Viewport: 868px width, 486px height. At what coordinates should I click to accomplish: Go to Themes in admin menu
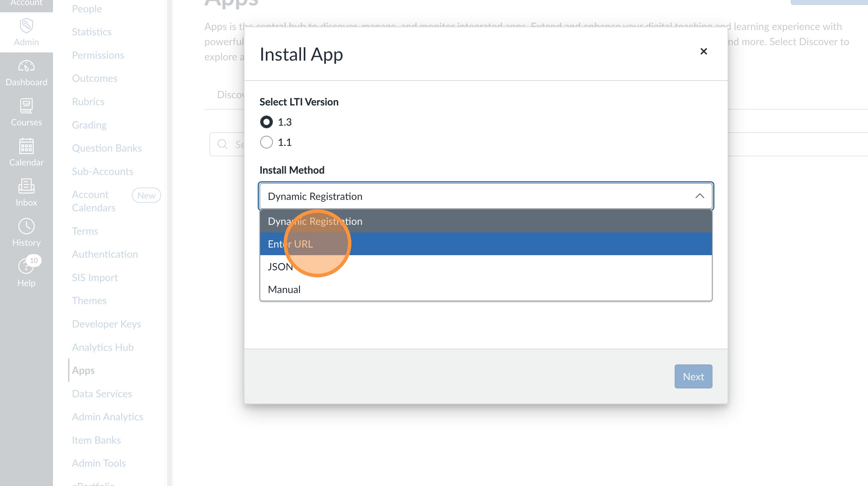89,301
